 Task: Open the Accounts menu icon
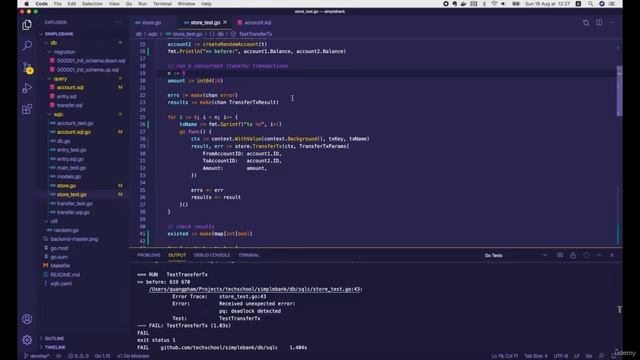coord(27,319)
